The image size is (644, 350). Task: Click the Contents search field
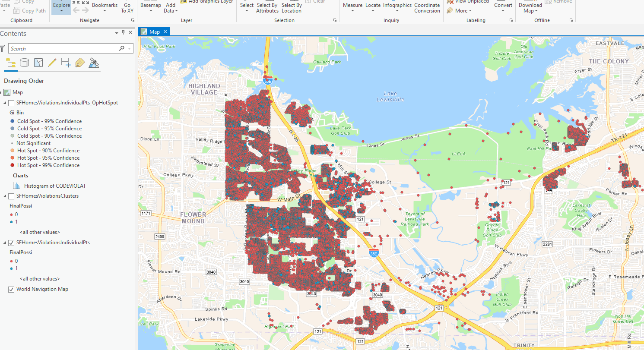click(x=67, y=48)
